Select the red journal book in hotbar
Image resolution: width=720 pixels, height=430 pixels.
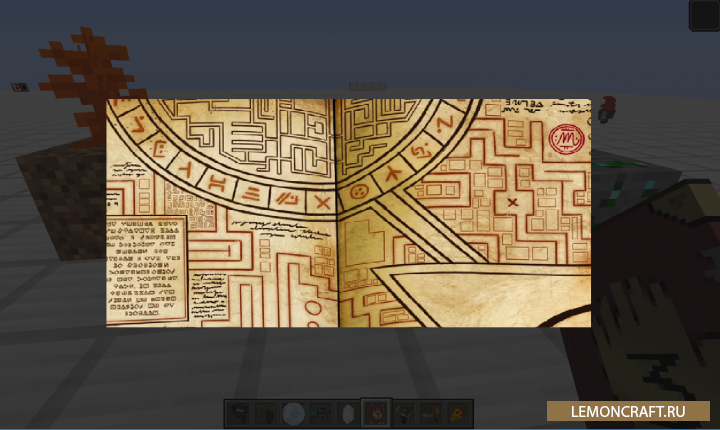(375, 412)
